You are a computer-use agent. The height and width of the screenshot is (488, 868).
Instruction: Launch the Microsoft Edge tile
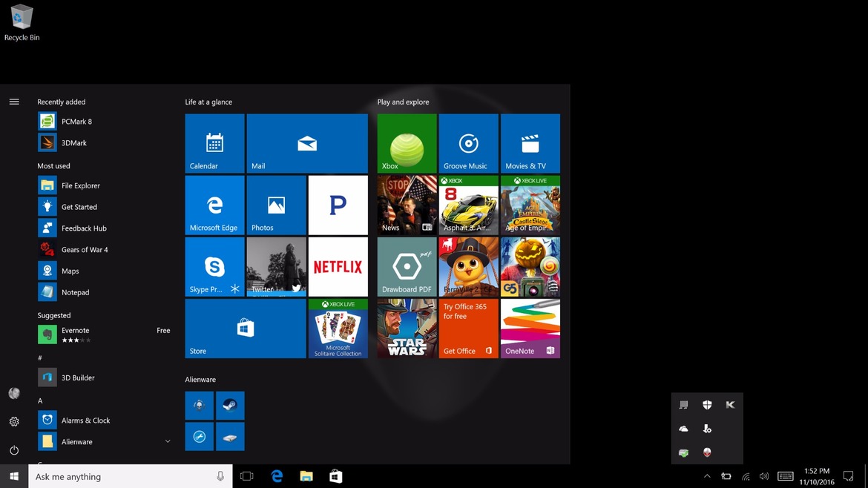215,205
